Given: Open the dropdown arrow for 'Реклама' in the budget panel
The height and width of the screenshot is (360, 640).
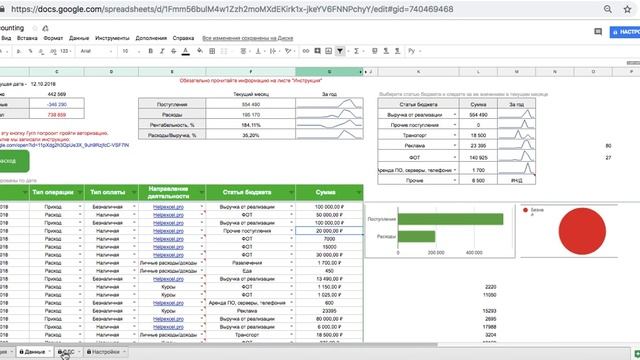Looking at the screenshot, I should (455, 145).
